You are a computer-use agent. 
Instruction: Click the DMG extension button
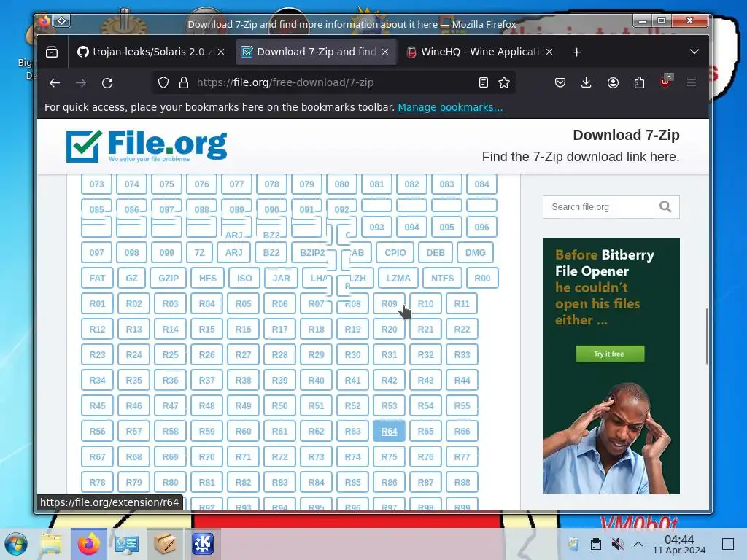tap(475, 253)
